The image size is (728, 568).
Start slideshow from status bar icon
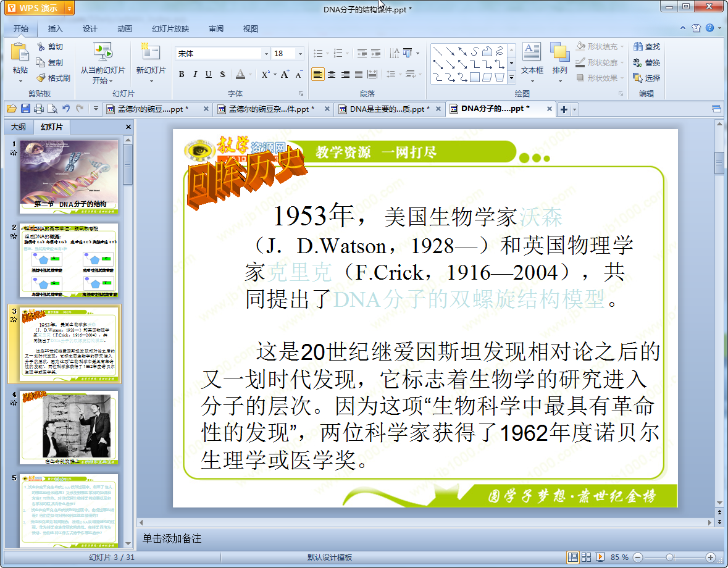(x=600, y=557)
